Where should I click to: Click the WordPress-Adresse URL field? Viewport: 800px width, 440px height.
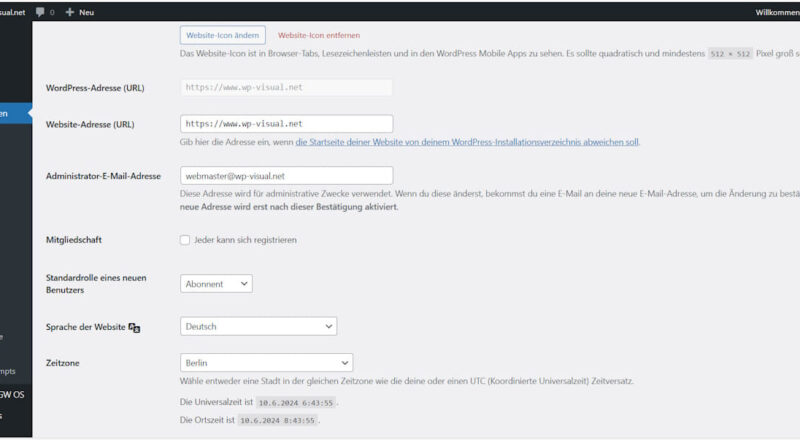(x=286, y=87)
